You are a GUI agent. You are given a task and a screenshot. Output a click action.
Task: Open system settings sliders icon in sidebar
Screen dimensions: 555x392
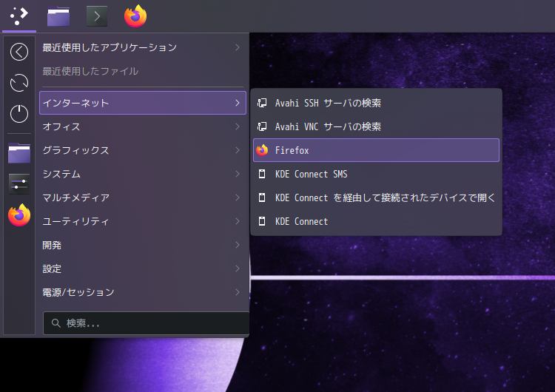[x=19, y=184]
